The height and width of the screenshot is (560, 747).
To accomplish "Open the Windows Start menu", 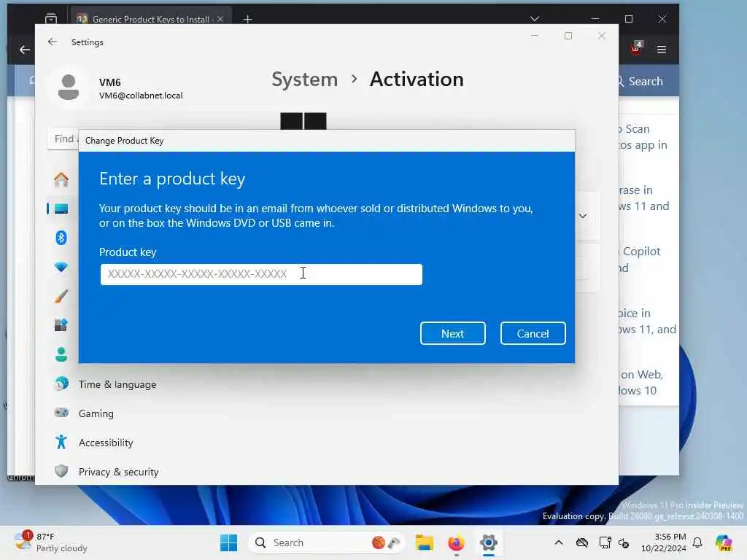I will [228, 542].
